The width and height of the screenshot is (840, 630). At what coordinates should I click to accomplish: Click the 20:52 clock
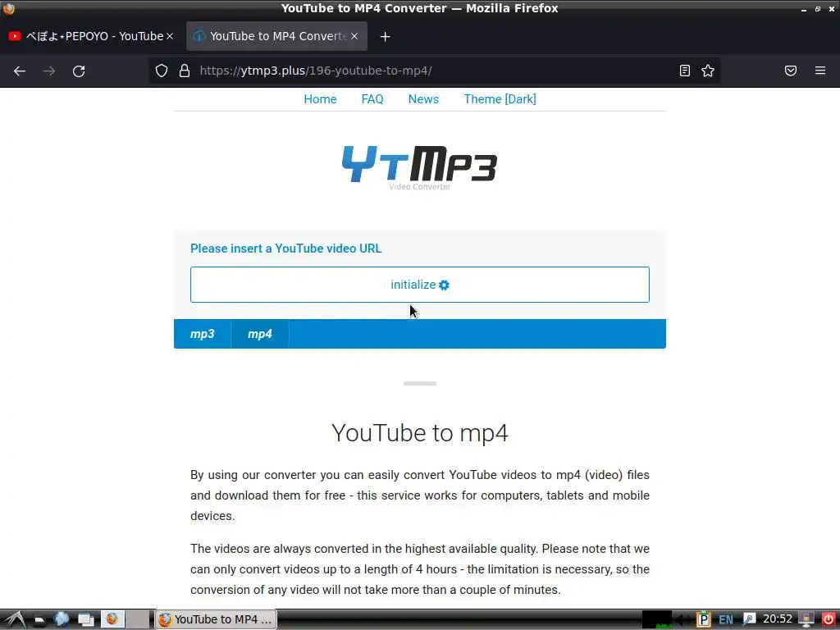[778, 619]
